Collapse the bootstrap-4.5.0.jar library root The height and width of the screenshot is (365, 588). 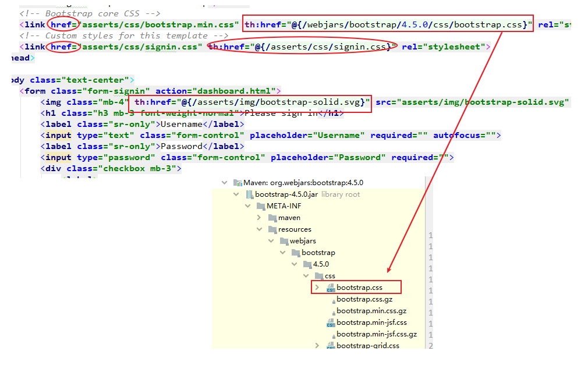[236, 194]
